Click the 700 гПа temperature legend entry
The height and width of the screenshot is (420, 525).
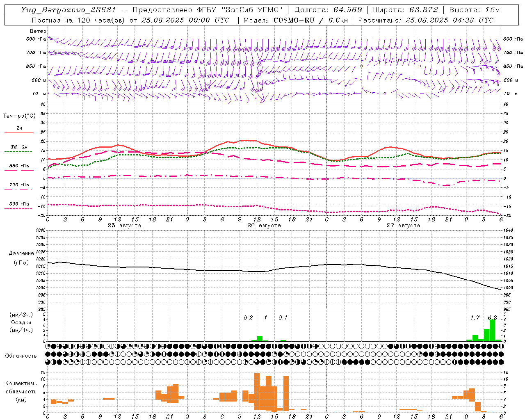tap(19, 185)
